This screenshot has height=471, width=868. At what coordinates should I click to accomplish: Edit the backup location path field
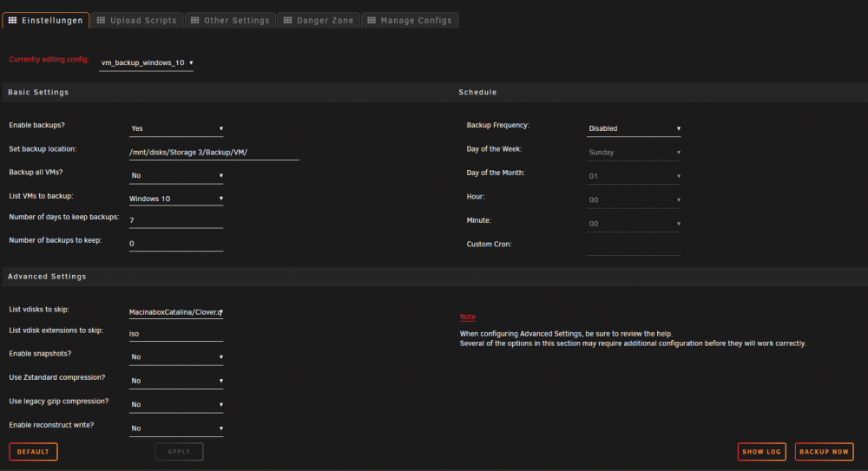pyautogui.click(x=214, y=152)
